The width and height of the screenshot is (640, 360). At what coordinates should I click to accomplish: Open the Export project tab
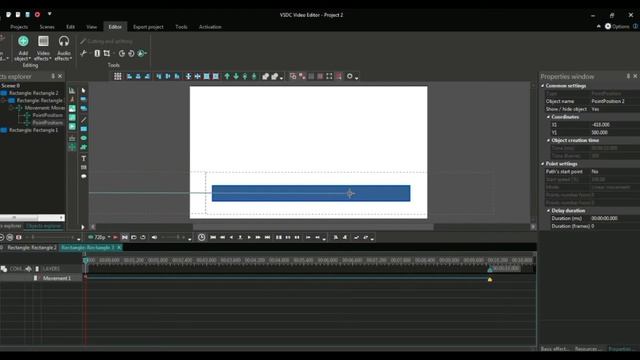tap(148, 27)
